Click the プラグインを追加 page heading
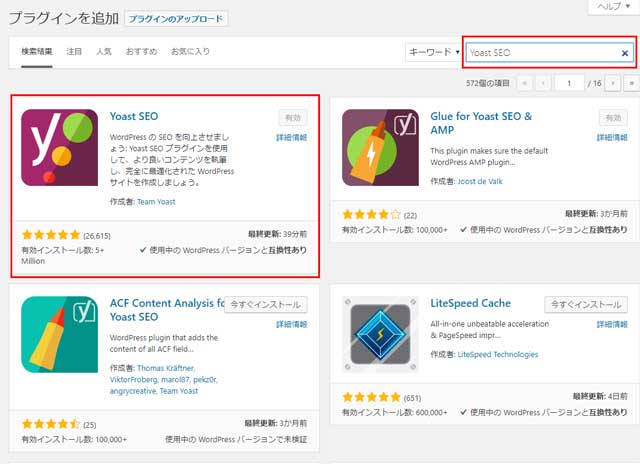This screenshot has width=640, height=464. coord(64,18)
